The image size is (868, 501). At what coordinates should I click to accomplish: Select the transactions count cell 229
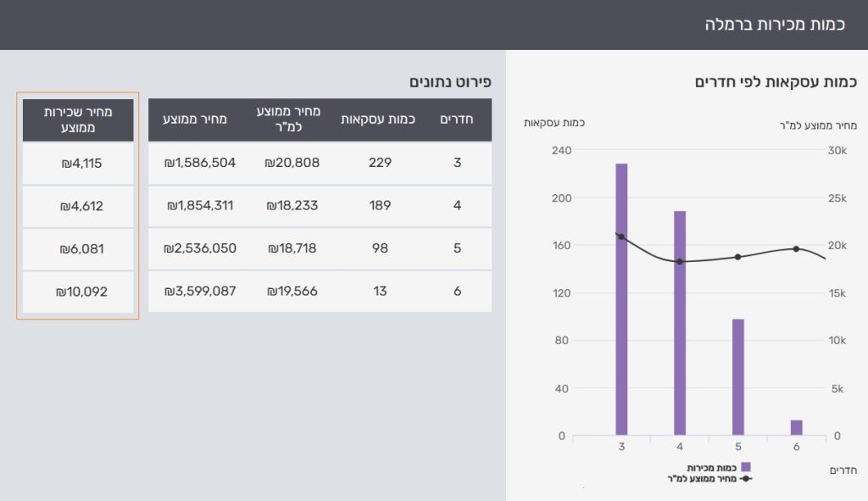(380, 162)
